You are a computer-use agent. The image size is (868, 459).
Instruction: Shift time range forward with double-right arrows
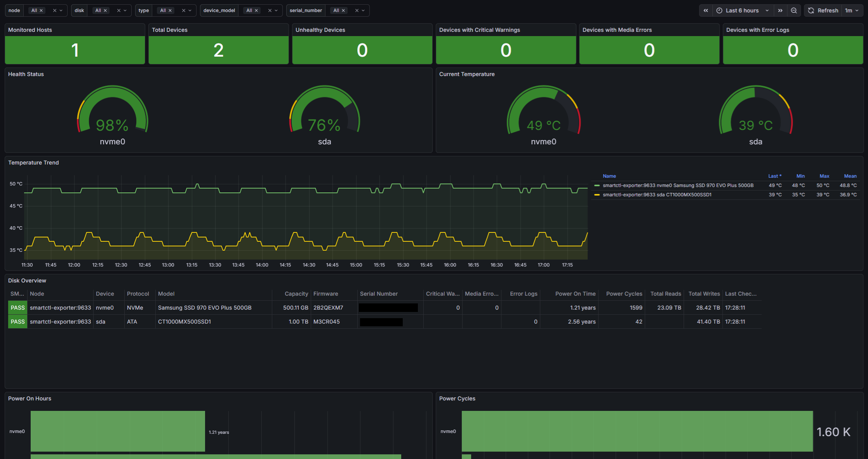(780, 10)
